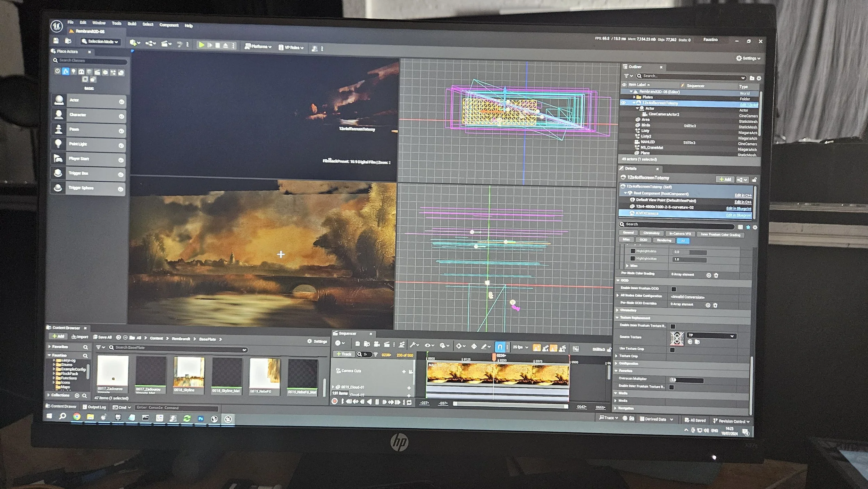Click the Sequencer playhead marker at 0236
This screenshot has height=489, width=868.
[494, 357]
